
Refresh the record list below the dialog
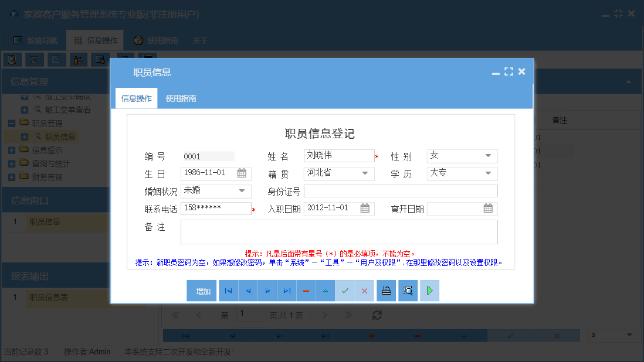[377, 315]
